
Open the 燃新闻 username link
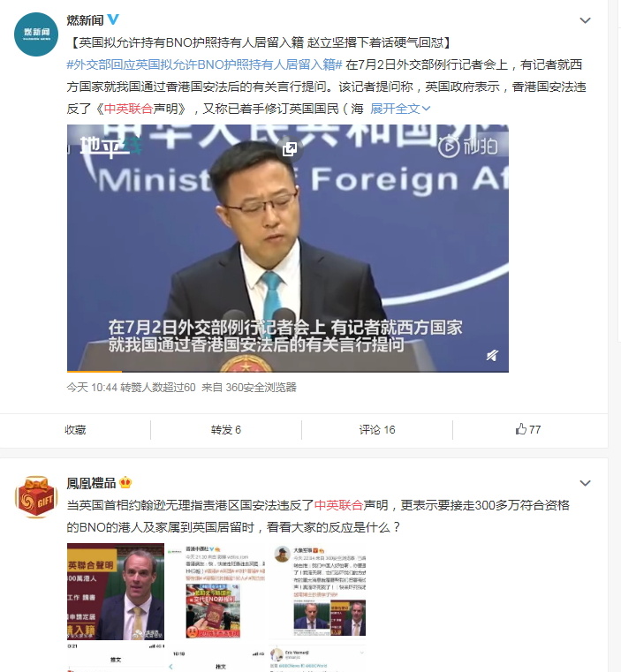pos(85,19)
